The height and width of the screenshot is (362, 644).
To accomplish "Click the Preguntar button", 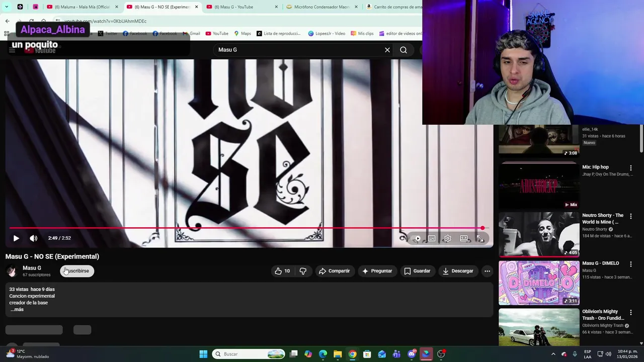I will point(377,271).
